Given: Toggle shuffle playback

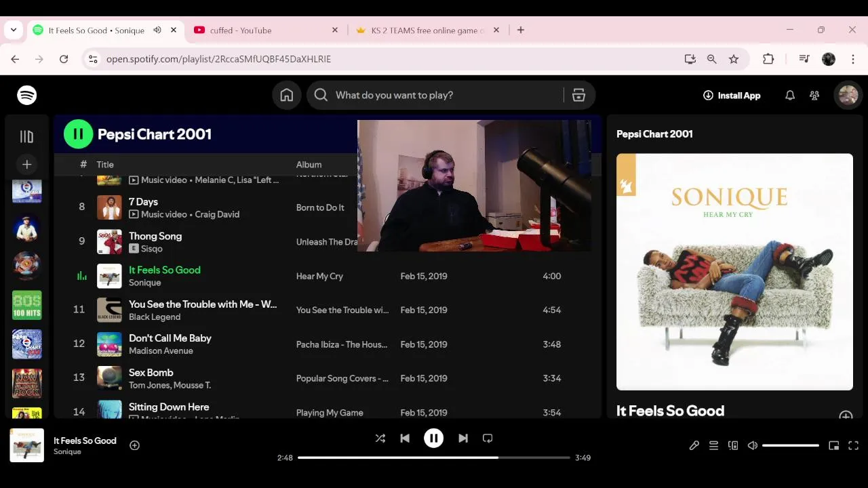Looking at the screenshot, I should coord(380,439).
